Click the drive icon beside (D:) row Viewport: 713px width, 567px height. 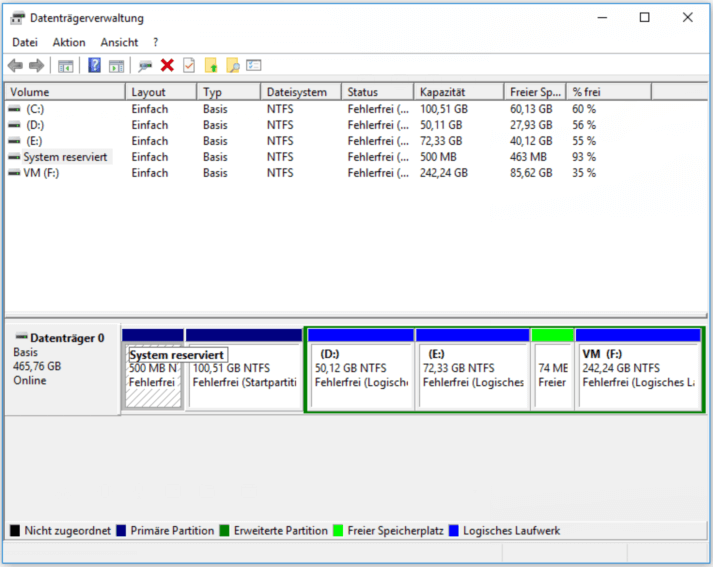coord(15,125)
